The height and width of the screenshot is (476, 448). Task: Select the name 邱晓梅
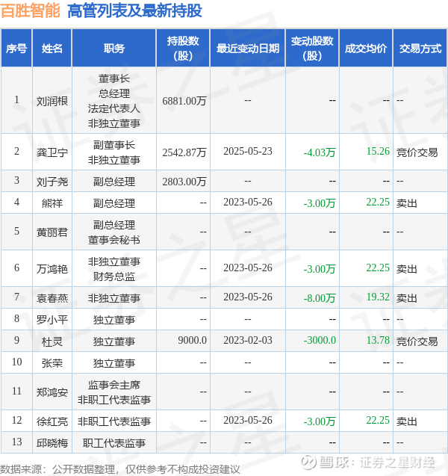click(52, 443)
